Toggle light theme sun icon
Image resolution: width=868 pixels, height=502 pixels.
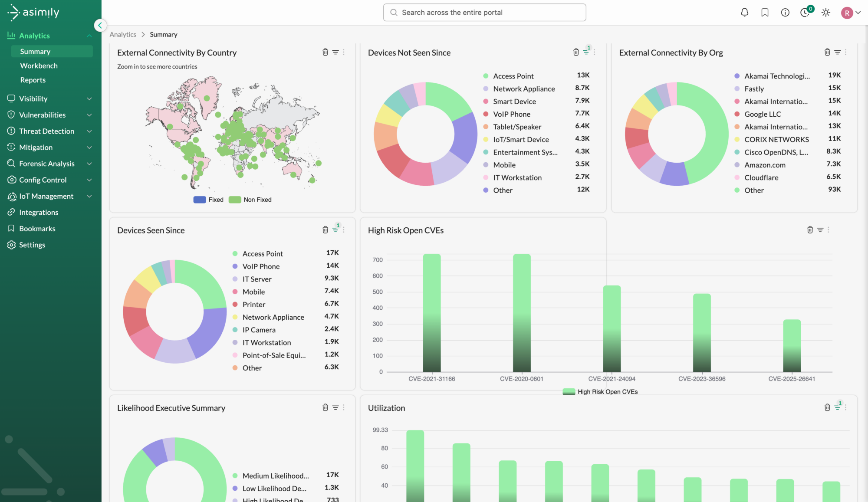pos(826,13)
